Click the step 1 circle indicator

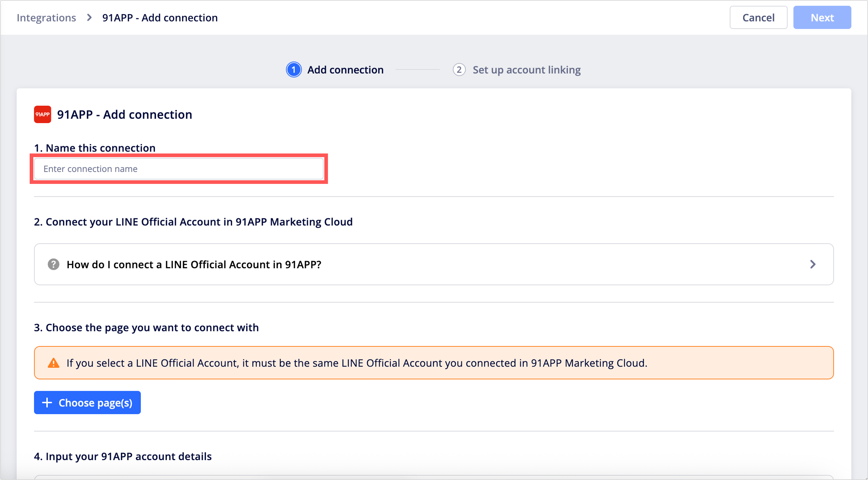click(x=294, y=70)
